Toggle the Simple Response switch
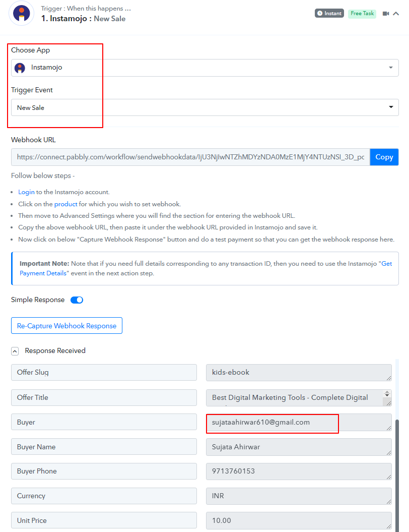 (77, 300)
